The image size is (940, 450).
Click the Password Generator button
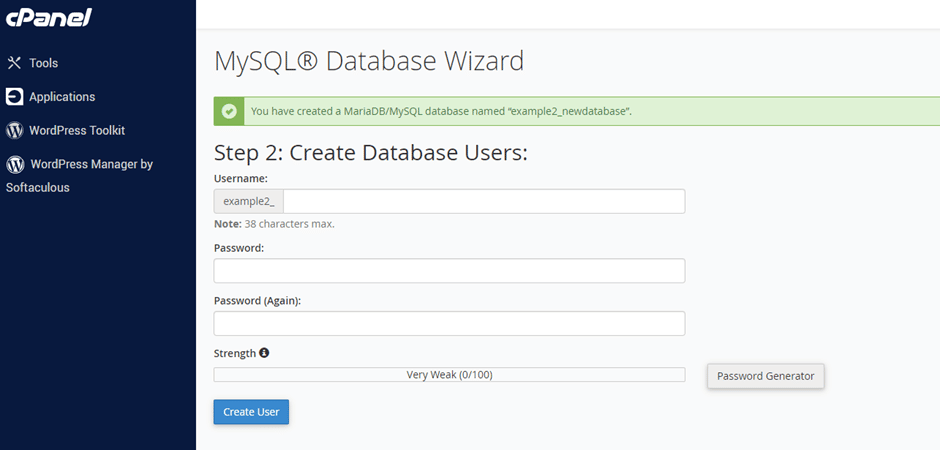coord(766,376)
